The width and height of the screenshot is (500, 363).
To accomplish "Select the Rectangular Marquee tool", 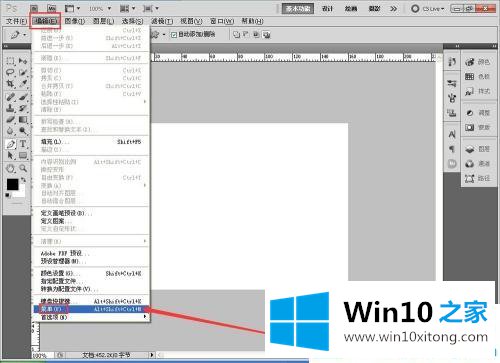I will (x=10, y=61).
